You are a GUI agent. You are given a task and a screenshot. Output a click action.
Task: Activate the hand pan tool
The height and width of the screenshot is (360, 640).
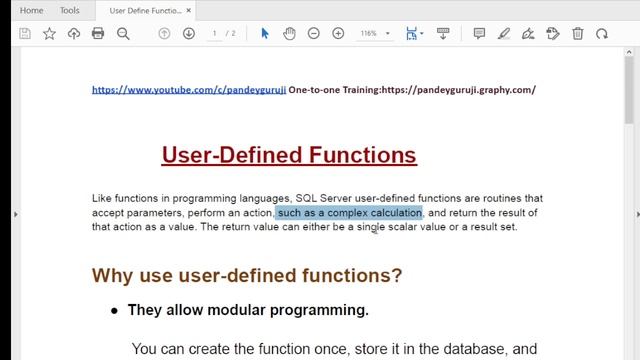point(289,33)
